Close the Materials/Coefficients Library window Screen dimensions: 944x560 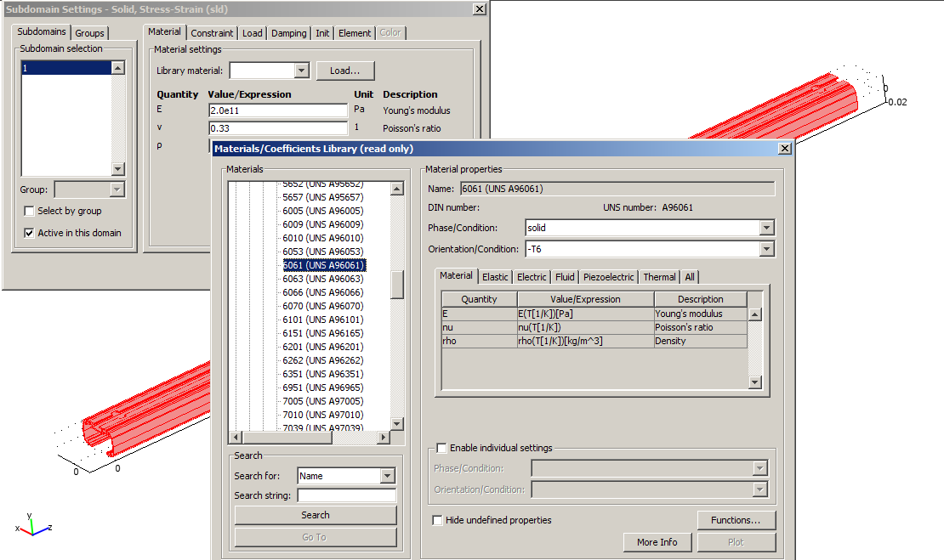pyautogui.click(x=784, y=148)
